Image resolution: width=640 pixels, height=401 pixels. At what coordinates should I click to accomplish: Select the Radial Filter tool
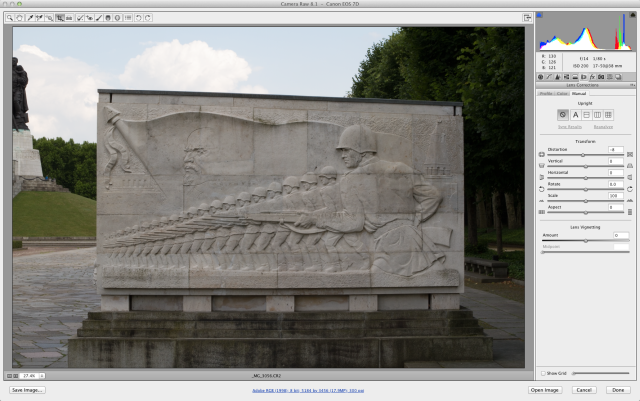click(x=118, y=18)
